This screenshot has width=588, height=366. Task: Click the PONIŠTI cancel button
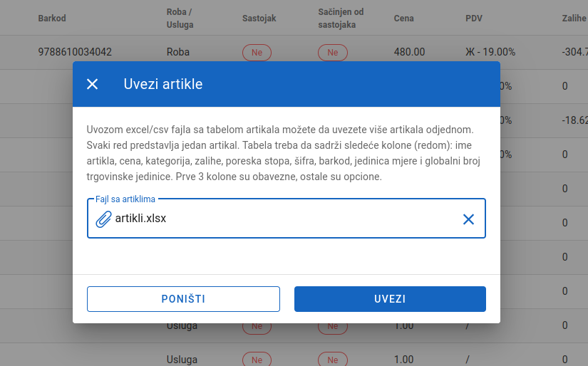(183, 299)
